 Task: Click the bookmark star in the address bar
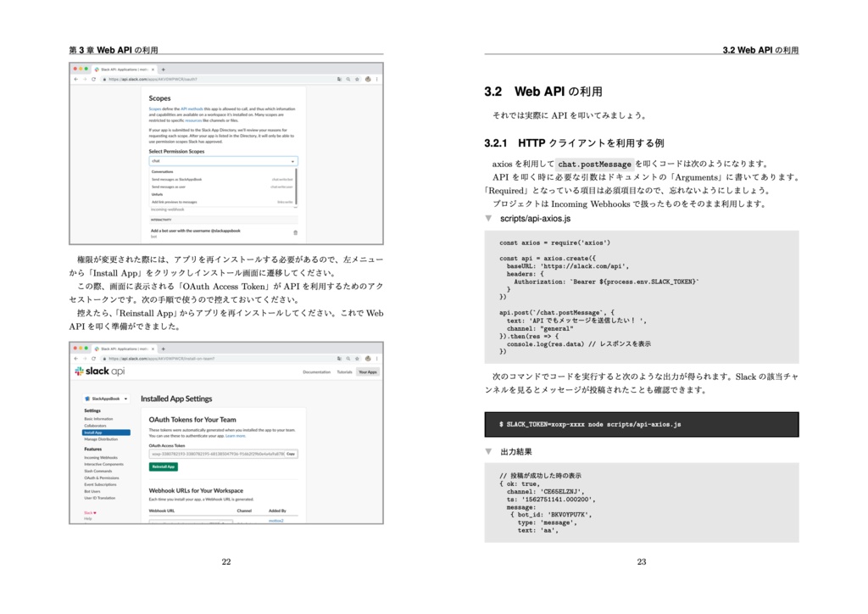(x=356, y=78)
